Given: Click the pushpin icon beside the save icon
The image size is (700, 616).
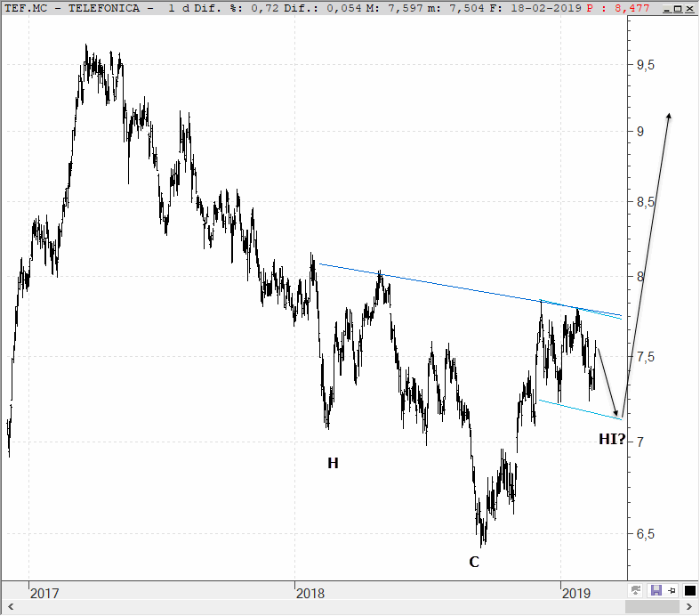Looking at the screenshot, I should coord(672,590).
